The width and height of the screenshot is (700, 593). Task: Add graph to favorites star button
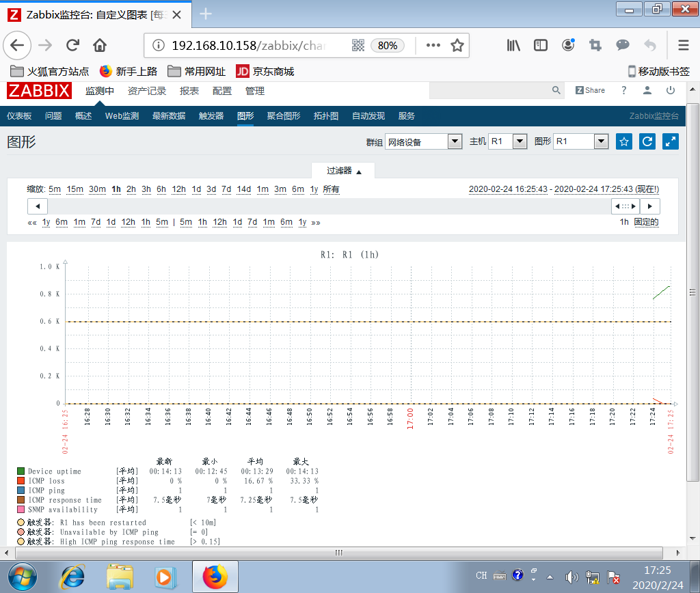tap(623, 142)
